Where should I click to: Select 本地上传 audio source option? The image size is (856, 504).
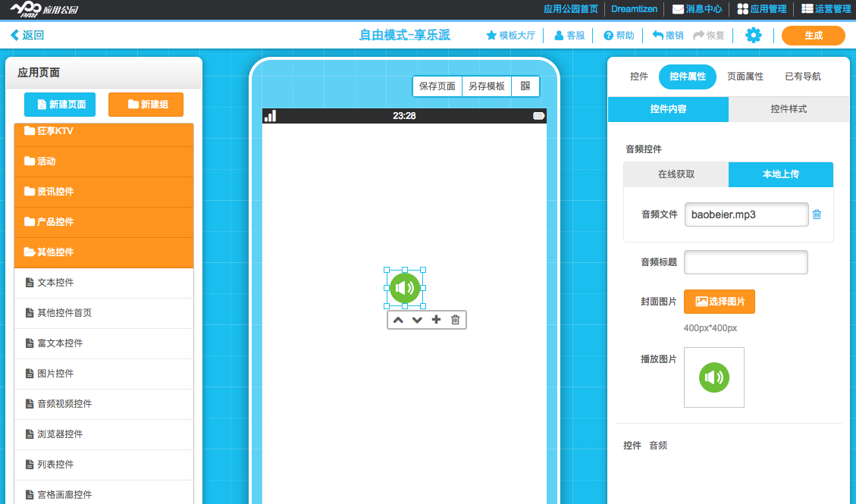pos(780,174)
